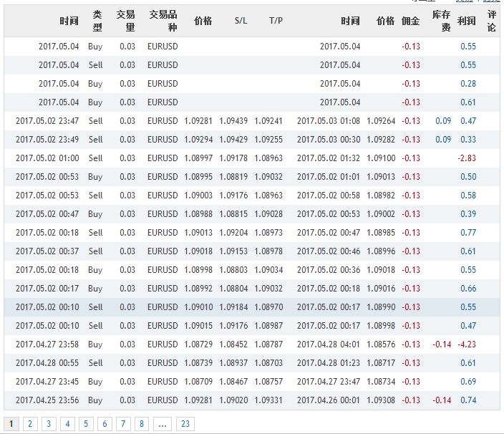Click the 佣金 column header
Image resolution: width=504 pixels, height=434 pixels.
coord(410,21)
